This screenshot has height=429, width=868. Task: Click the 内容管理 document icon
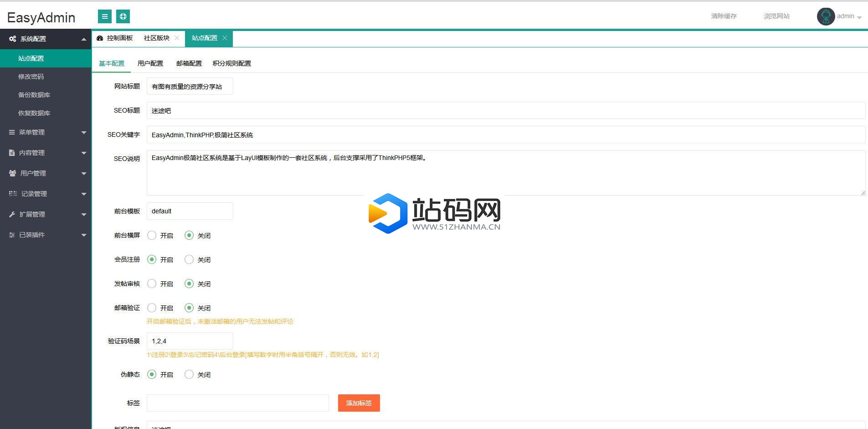click(x=12, y=153)
